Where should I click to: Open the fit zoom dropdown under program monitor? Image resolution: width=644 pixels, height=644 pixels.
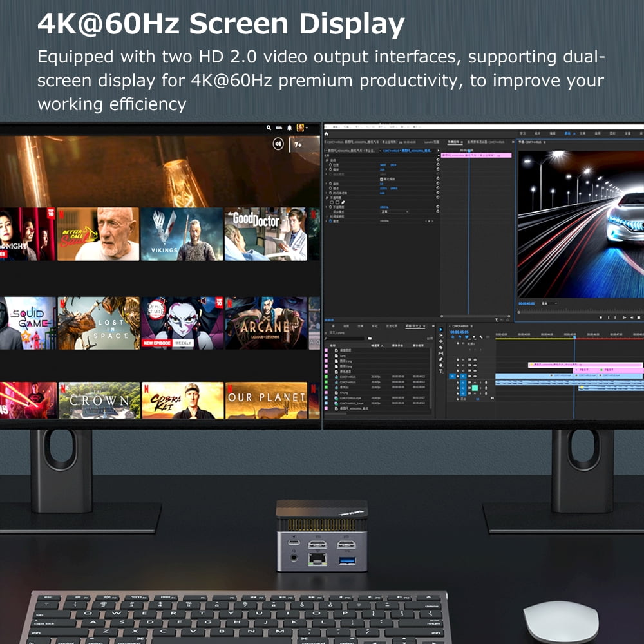tap(549, 303)
